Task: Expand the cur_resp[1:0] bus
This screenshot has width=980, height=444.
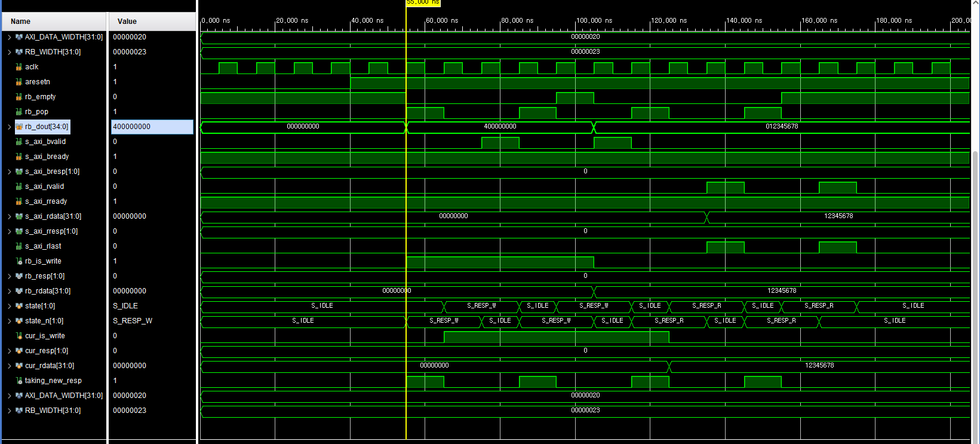Action: tap(9, 351)
